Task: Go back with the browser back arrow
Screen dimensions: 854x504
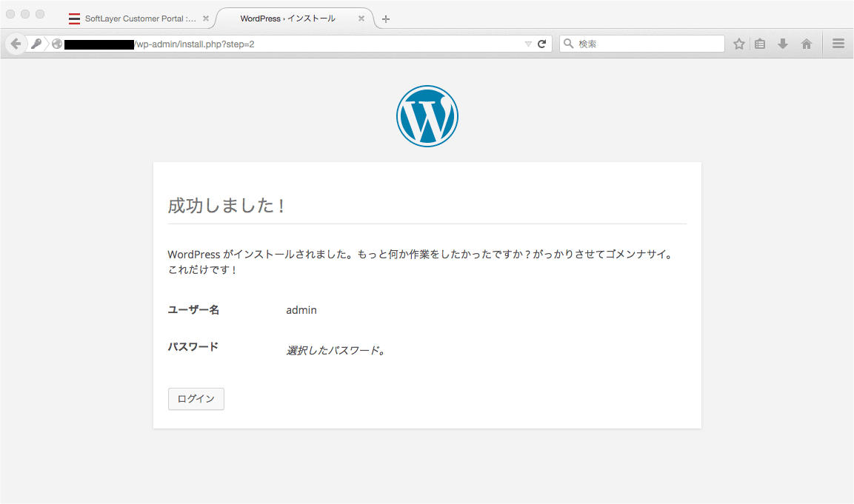Action: coord(16,44)
